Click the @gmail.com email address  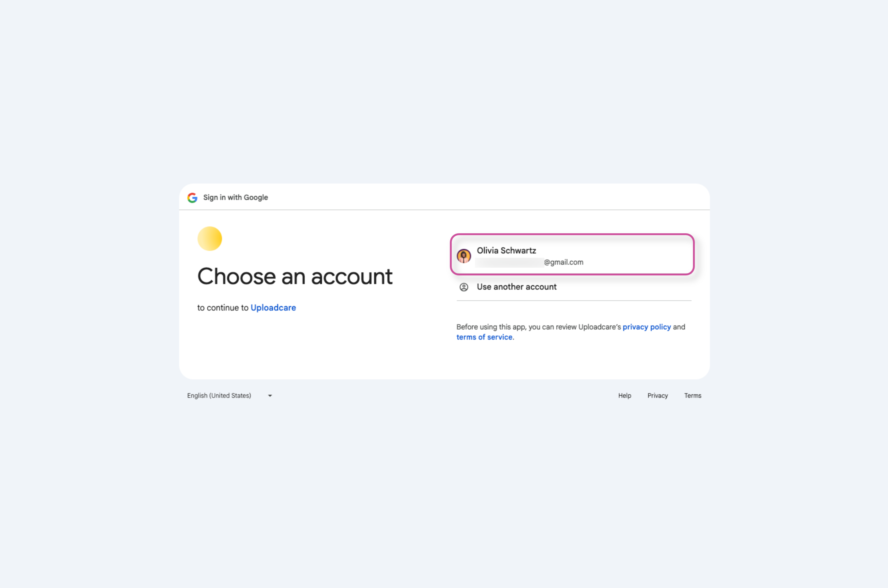[563, 262]
